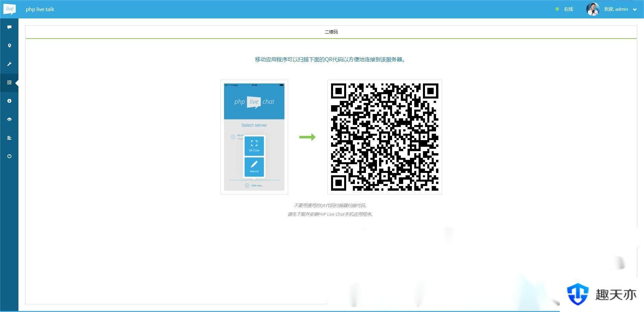This screenshot has height=312, width=644.
Task: Click the 不要用通用的QR代码 note text
Action: (331, 205)
